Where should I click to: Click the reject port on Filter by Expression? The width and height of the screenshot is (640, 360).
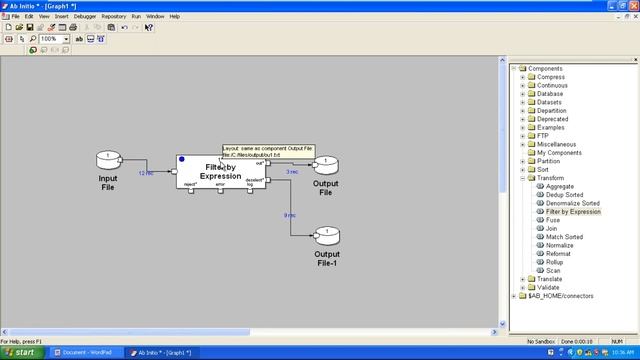(x=191, y=191)
